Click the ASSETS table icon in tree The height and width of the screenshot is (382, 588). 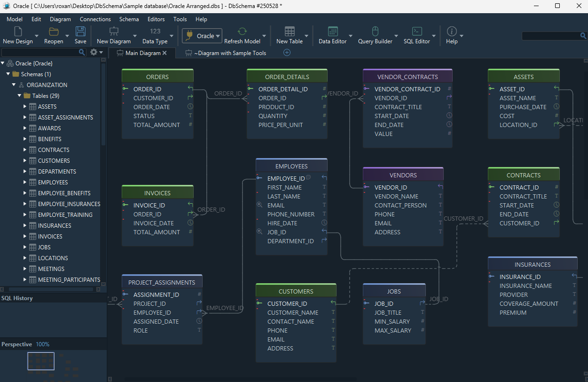pyautogui.click(x=33, y=107)
